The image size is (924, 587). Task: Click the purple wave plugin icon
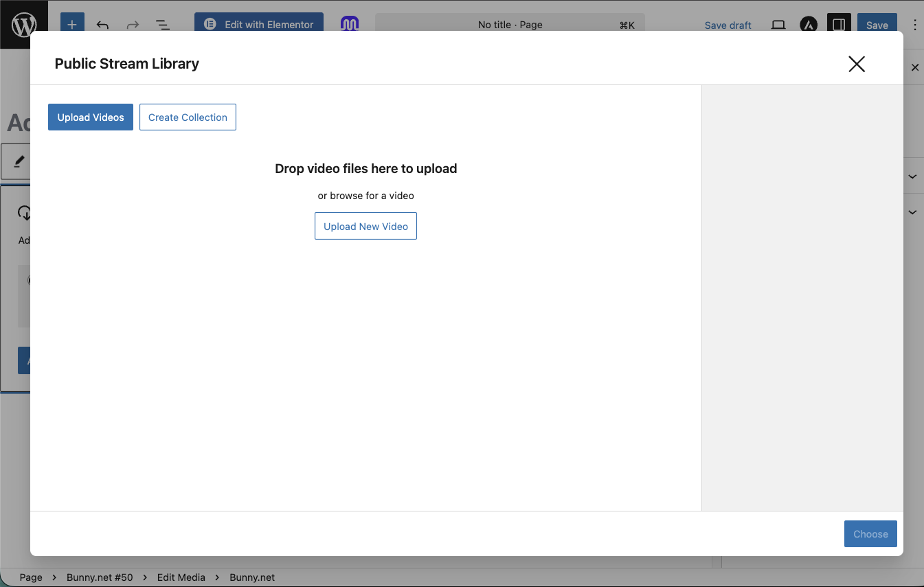(350, 24)
